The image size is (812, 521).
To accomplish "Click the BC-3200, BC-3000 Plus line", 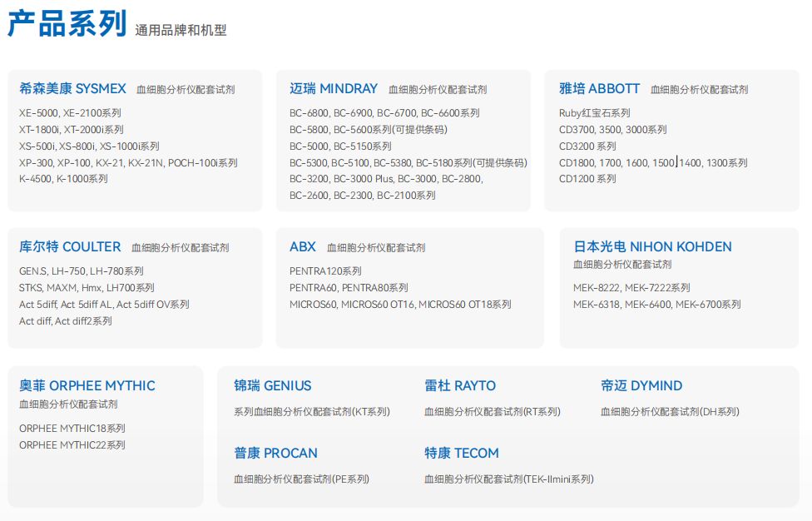I will point(386,179).
